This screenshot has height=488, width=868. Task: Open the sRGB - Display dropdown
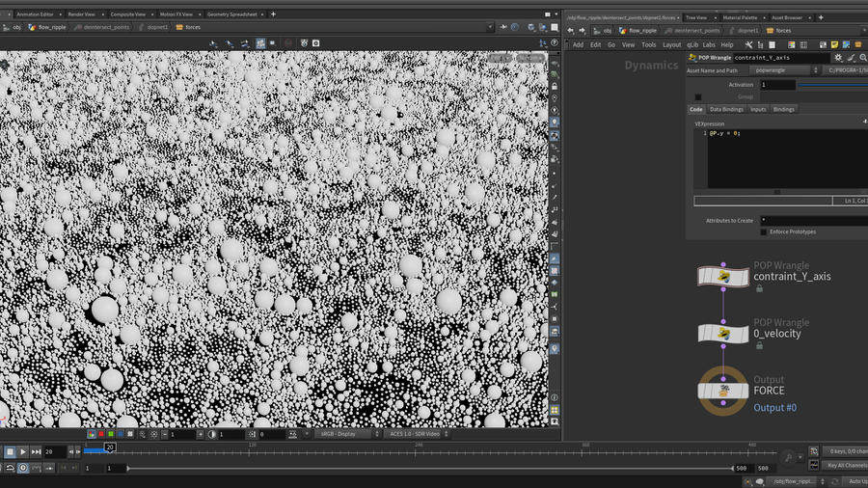tap(346, 434)
